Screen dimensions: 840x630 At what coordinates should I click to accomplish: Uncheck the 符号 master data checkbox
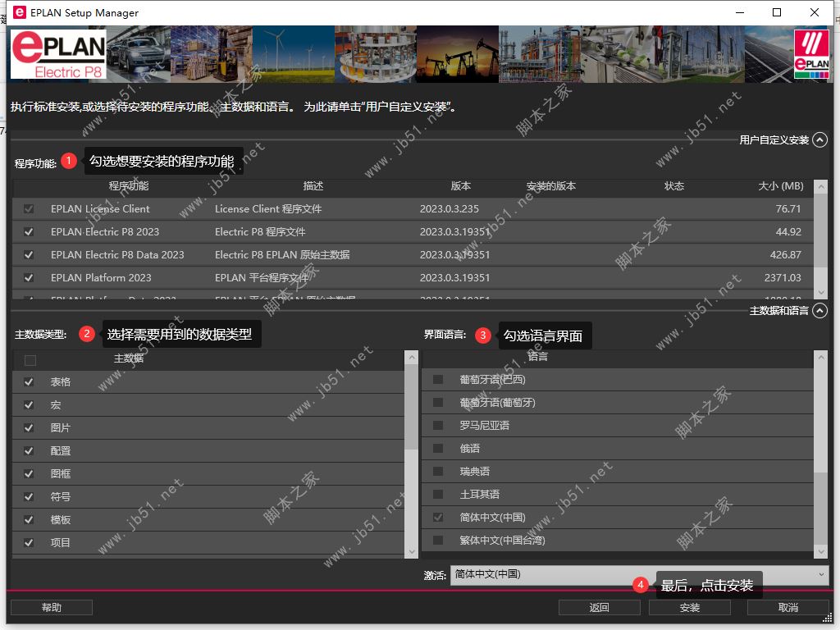pos(29,497)
